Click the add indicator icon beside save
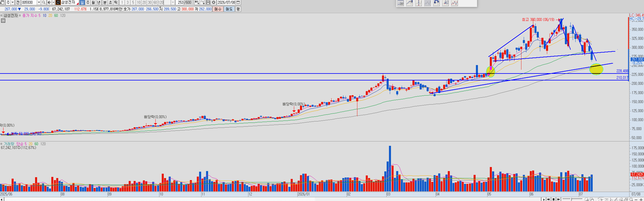The height and width of the screenshot is (201, 644). [x=203, y=2]
